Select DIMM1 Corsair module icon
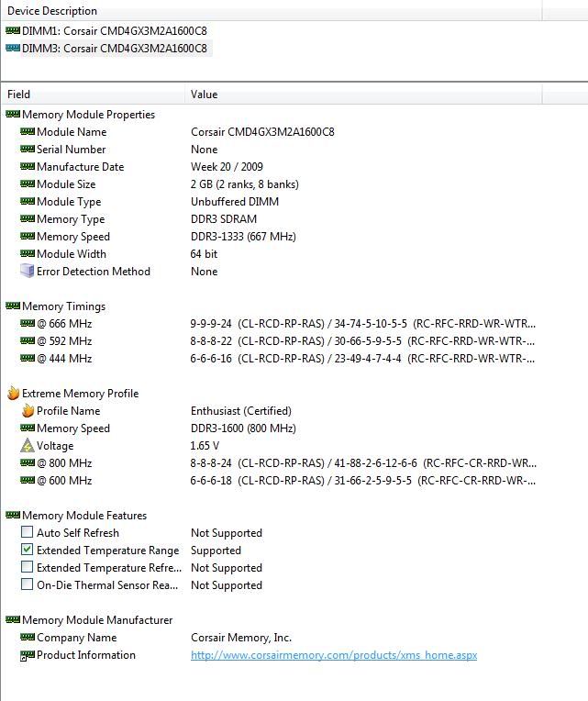This screenshot has height=701, width=588. [x=13, y=30]
